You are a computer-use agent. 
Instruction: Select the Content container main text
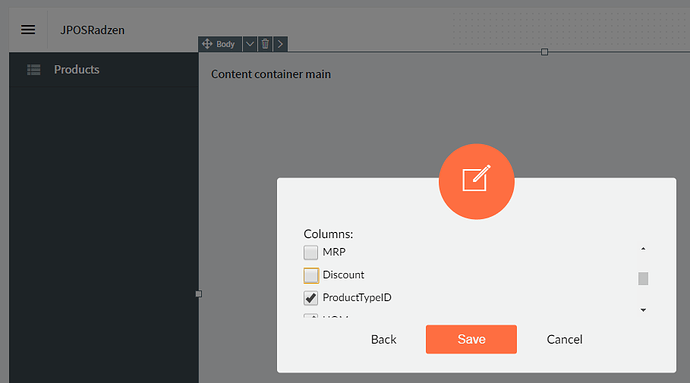point(271,74)
